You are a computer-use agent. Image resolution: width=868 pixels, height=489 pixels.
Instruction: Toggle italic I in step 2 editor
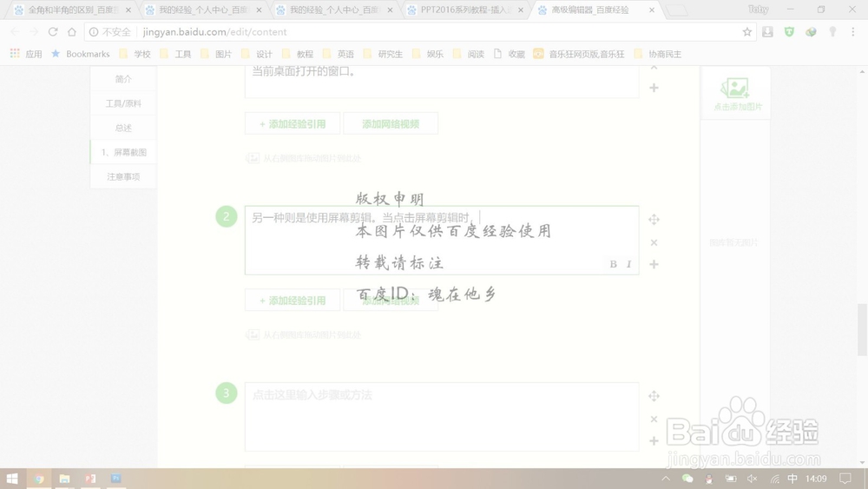pyautogui.click(x=628, y=264)
